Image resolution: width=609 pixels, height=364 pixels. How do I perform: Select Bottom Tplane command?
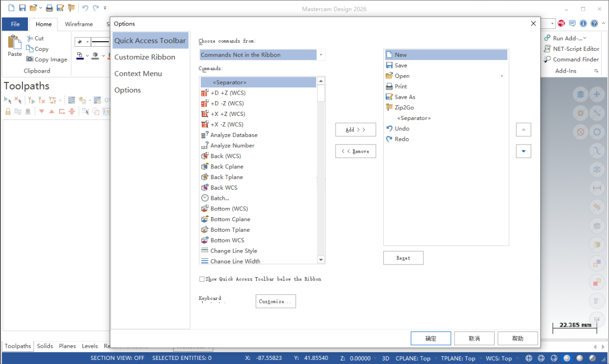[258, 230]
